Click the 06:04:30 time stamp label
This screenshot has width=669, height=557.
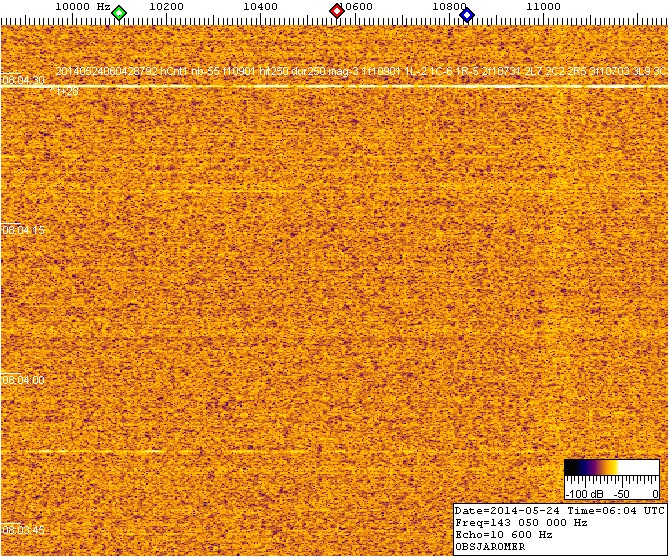[23, 80]
